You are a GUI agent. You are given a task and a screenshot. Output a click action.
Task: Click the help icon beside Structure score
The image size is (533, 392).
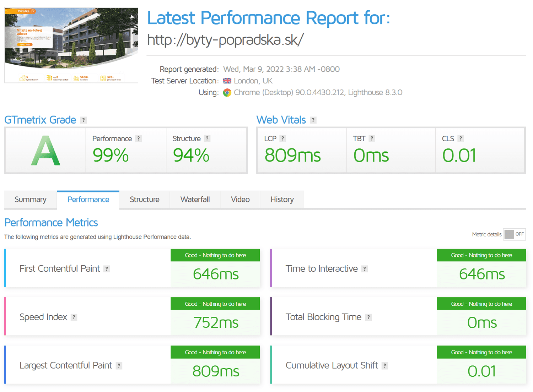207,138
